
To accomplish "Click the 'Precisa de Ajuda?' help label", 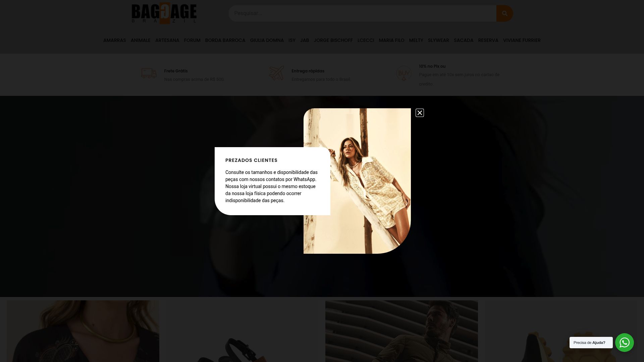I will click(x=591, y=343).
